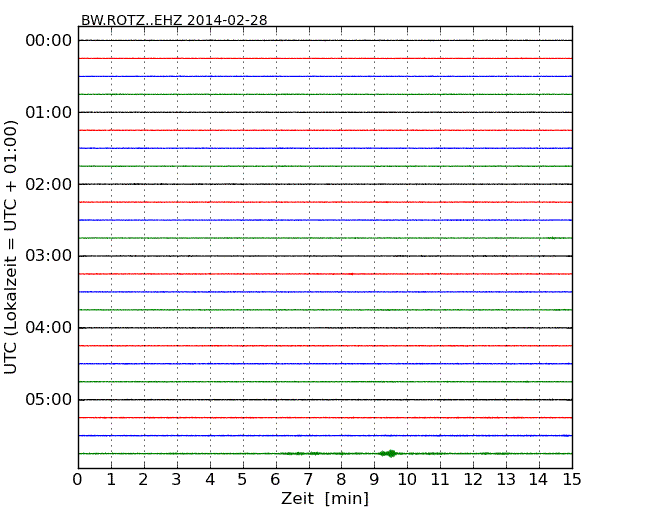Click the 02:00 time label
Image resolution: width=650 pixels, height=520 pixels.
49,184
